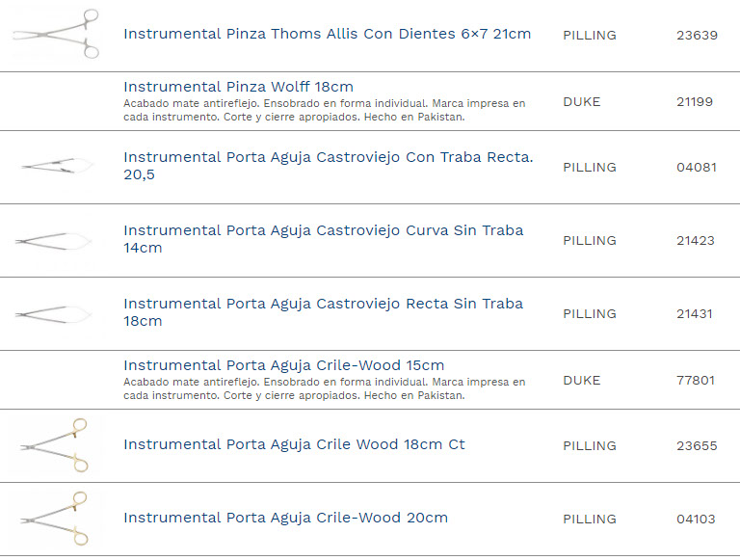740x560 pixels.
Task: Click the Castroviejo Curva Sin Traba image
Action: pyautogui.click(x=56, y=240)
